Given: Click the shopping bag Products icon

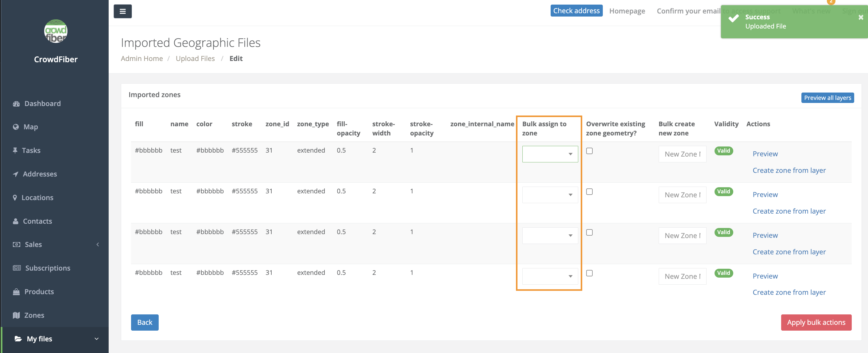Looking at the screenshot, I should [16, 292].
